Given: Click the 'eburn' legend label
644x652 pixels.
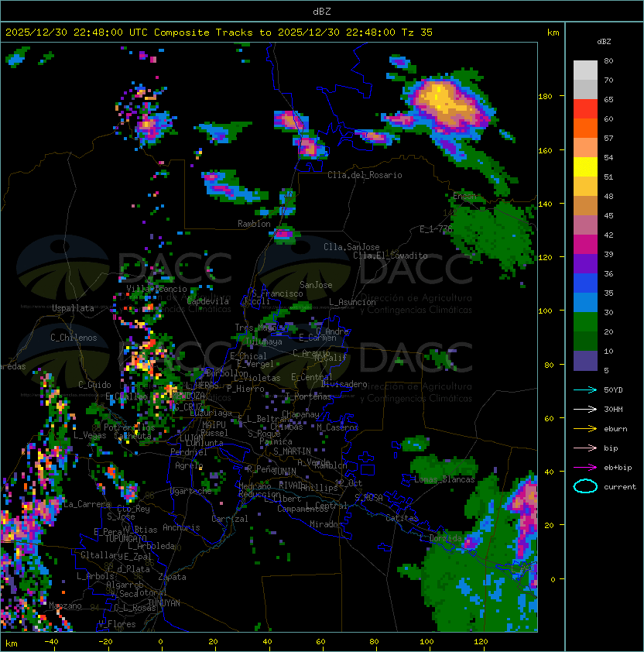Looking at the screenshot, I should [615, 429].
